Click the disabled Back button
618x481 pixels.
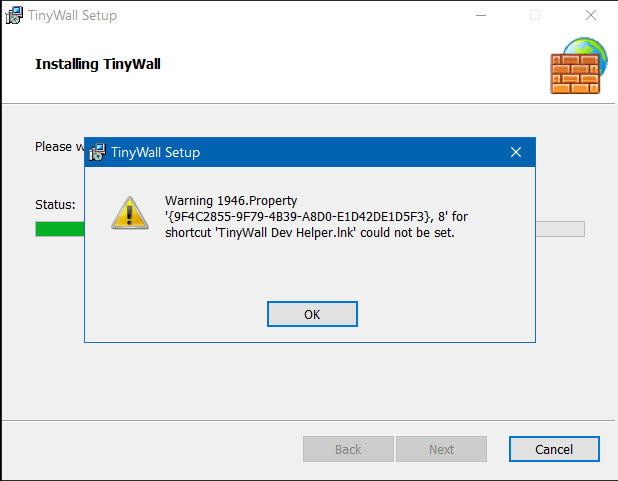coord(348,449)
